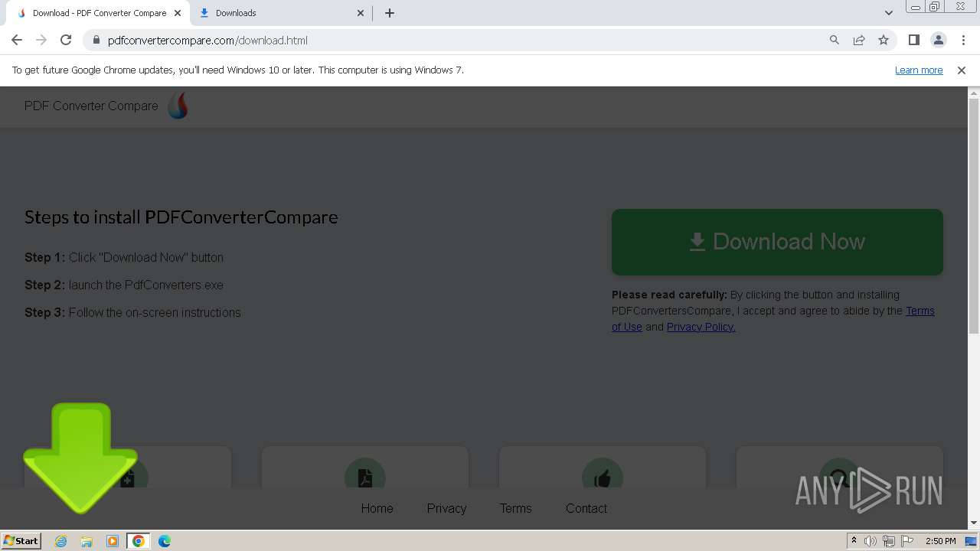Click the taskbar clock 2:50 PM
Image resolution: width=980 pixels, height=551 pixels.
click(x=940, y=541)
